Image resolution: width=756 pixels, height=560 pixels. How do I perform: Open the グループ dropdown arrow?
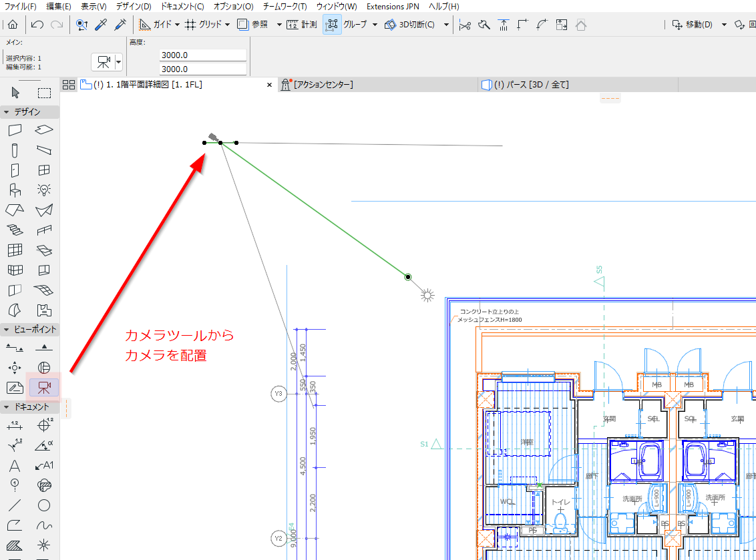pos(375,25)
